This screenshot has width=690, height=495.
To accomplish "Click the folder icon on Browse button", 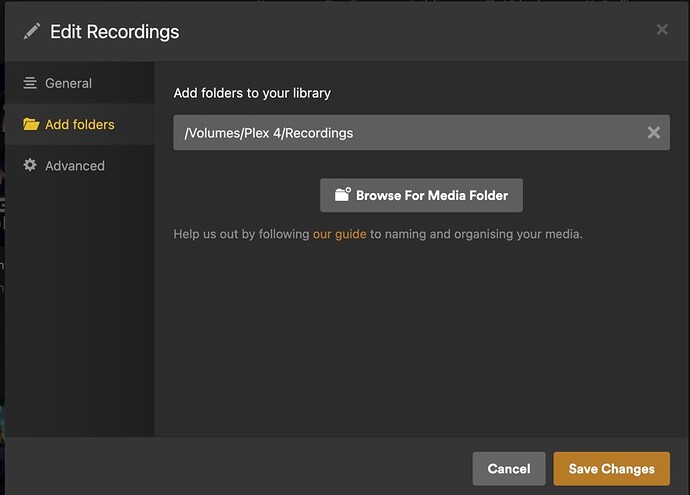I will click(x=343, y=195).
